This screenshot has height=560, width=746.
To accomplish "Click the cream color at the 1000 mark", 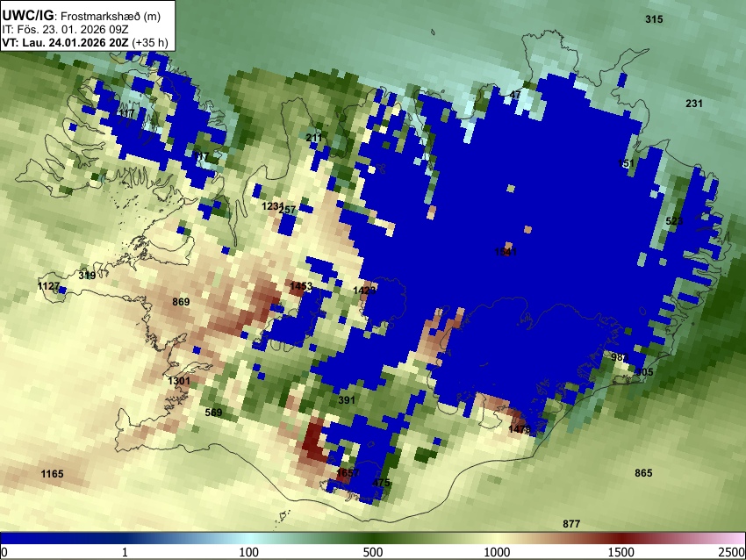I will [x=497, y=538].
